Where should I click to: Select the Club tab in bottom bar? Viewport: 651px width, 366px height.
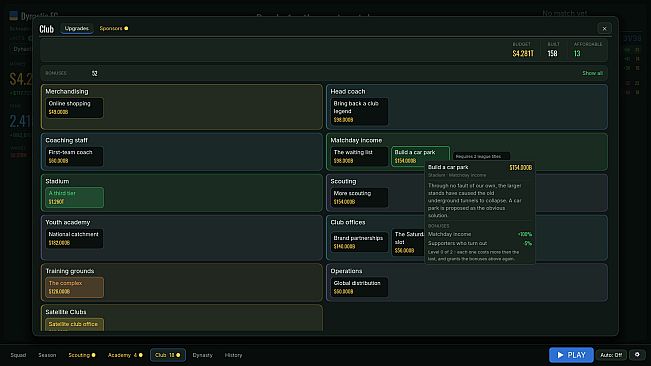(167, 355)
